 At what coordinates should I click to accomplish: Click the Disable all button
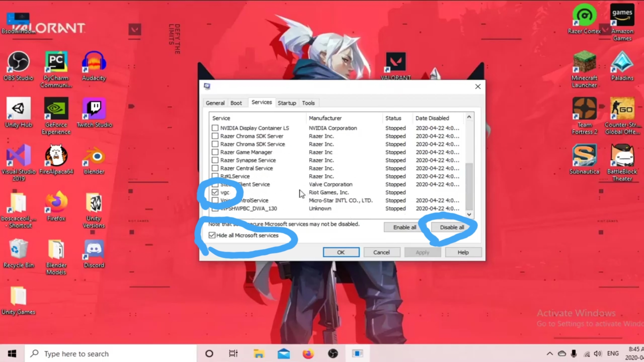point(452,227)
